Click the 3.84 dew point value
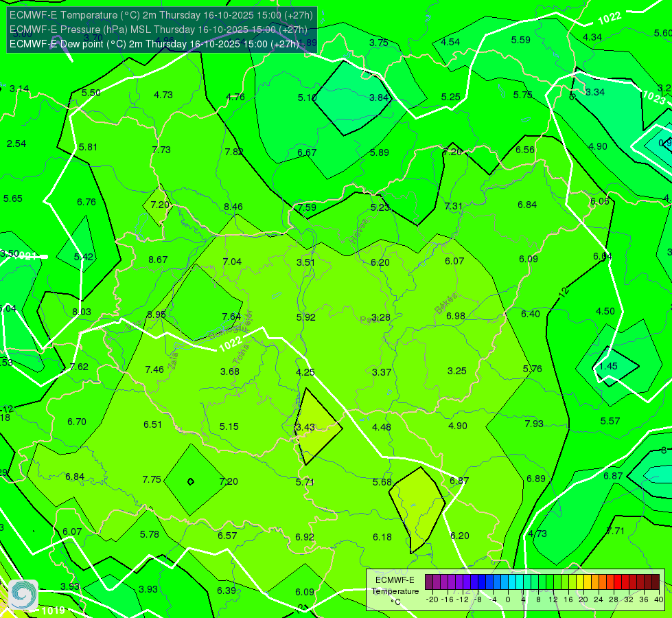The image size is (672, 618). tap(379, 98)
